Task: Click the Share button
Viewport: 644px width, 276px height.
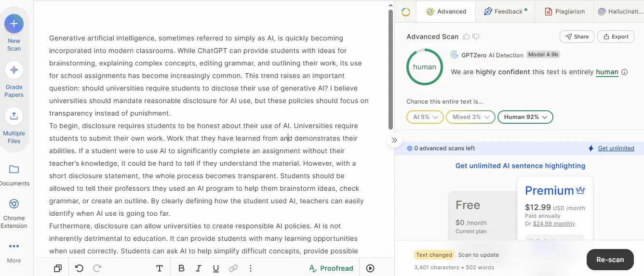Action: (x=577, y=37)
